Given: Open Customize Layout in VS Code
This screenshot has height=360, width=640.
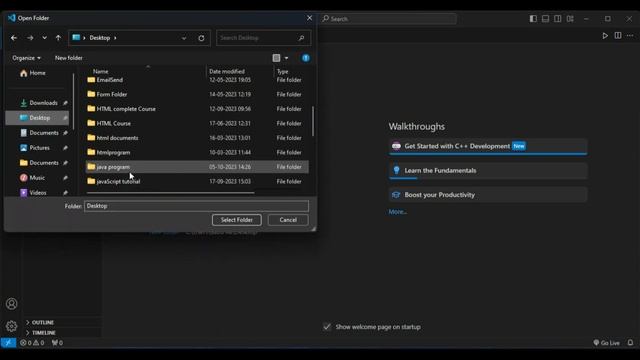Looking at the screenshot, I should 570,19.
